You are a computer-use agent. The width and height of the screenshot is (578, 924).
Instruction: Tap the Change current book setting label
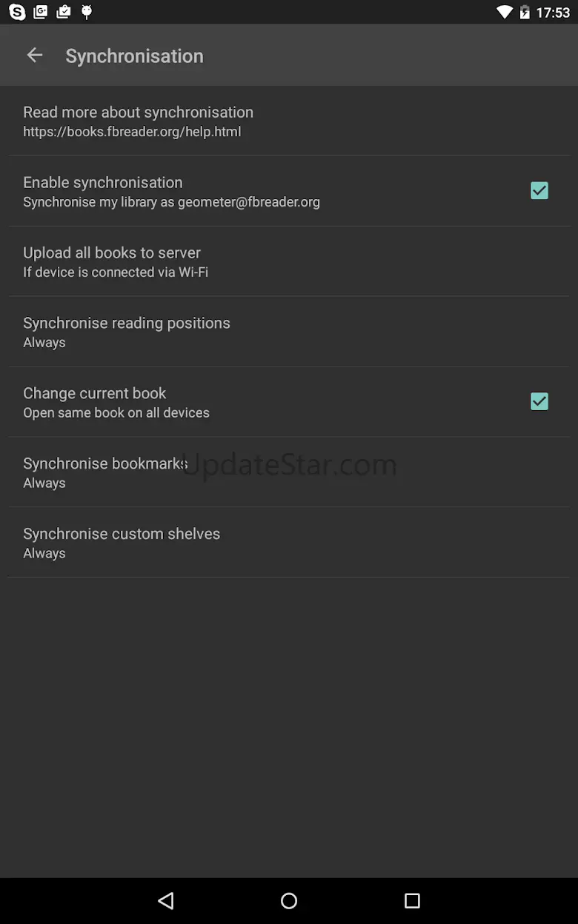95,393
